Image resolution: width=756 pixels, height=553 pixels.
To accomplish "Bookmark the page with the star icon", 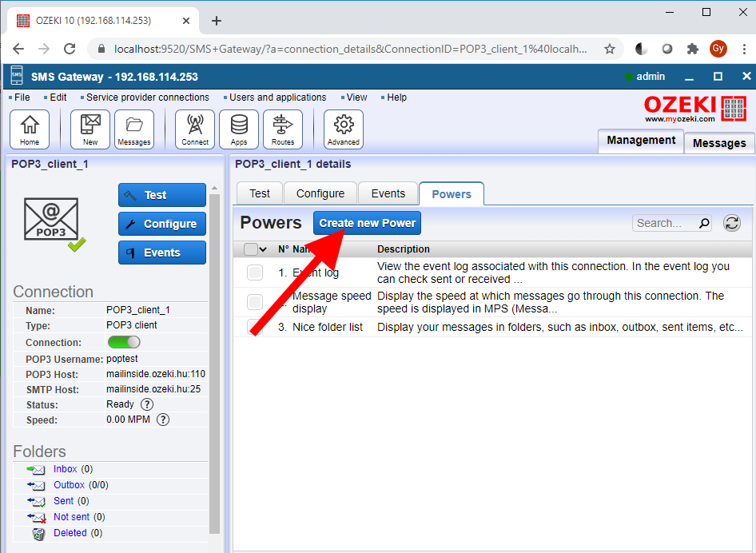I will [x=610, y=49].
